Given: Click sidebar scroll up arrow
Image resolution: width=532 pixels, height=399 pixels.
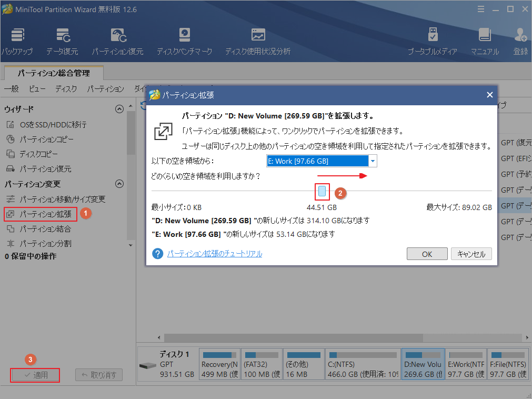Looking at the screenshot, I should coord(131,106).
